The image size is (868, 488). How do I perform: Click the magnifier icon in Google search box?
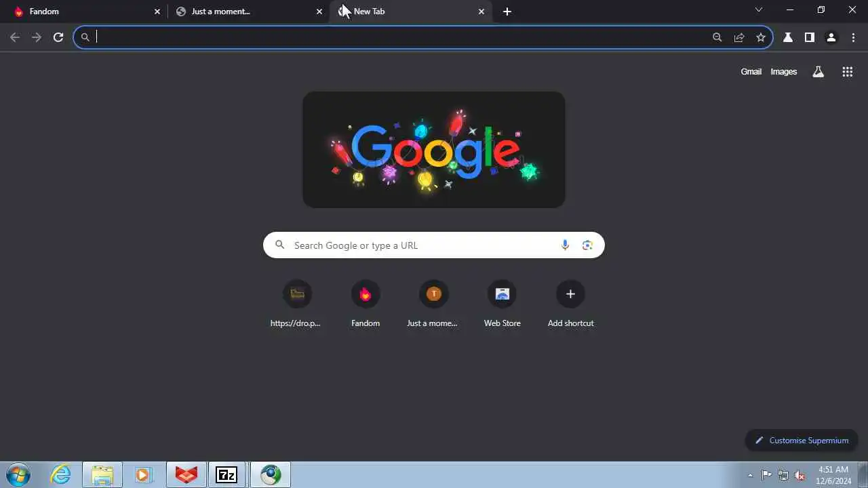[x=279, y=245]
